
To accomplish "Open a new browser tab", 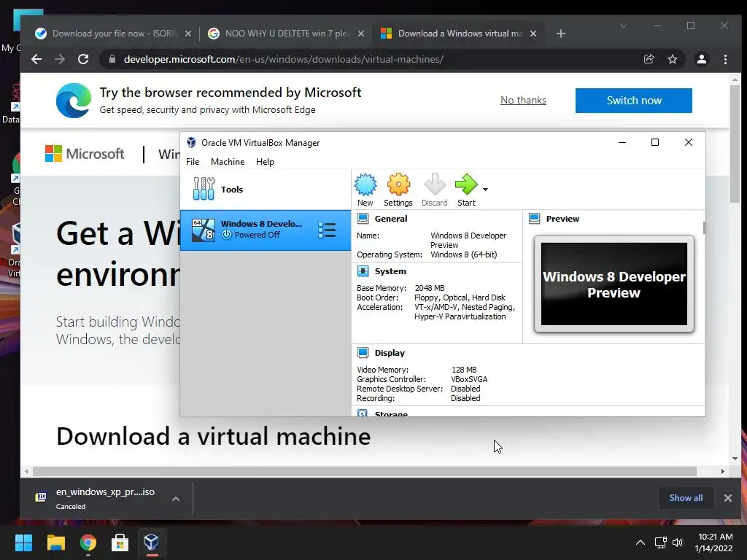I will [561, 34].
